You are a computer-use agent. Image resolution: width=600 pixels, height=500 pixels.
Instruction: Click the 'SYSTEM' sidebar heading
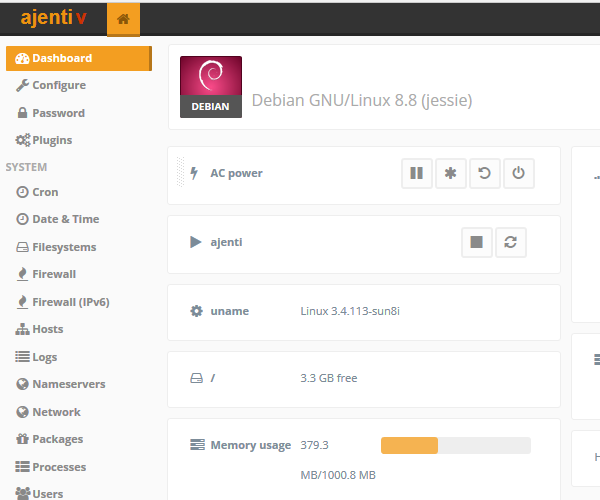pos(26,167)
